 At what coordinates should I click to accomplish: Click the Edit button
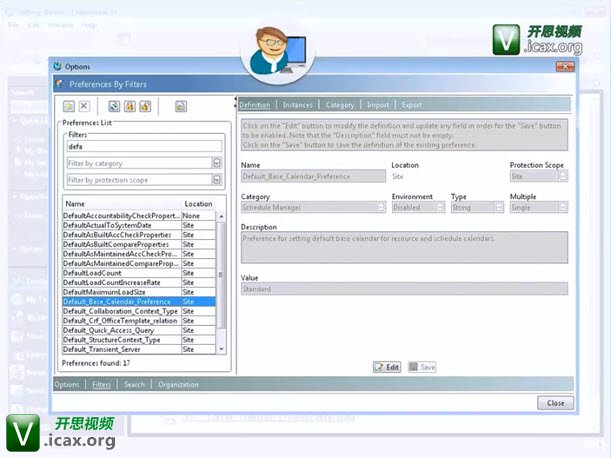(387, 367)
